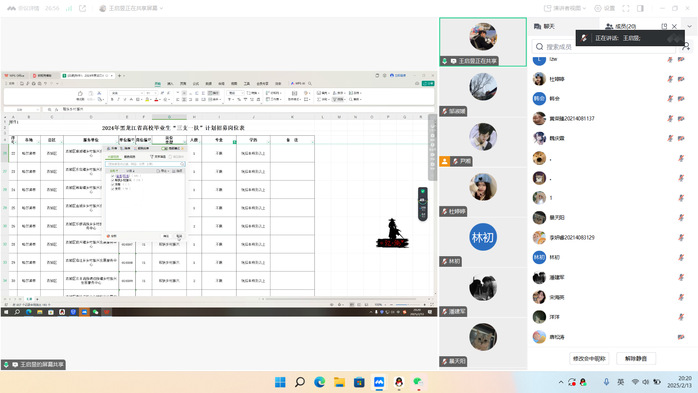Enter fullscreen mode via the top-bar icon
Image resolution: width=698 pixels, height=393 pixels.
click(x=626, y=8)
